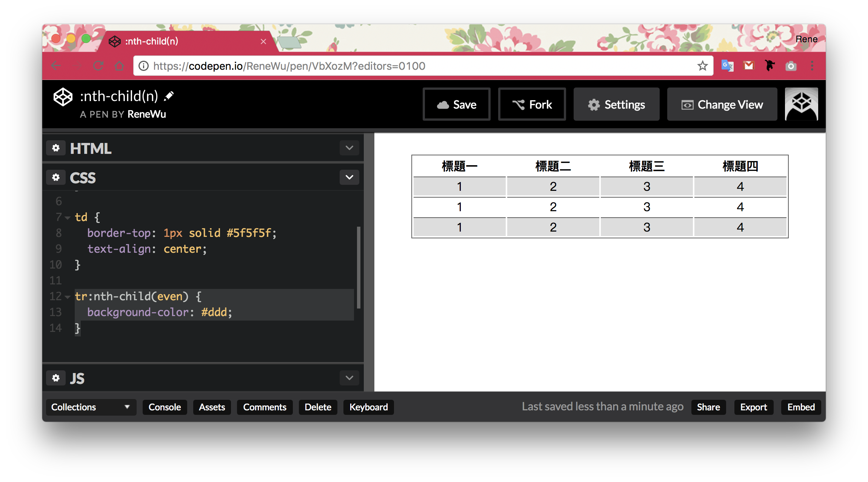Click Change View button
The width and height of the screenshot is (868, 482).
tap(722, 104)
